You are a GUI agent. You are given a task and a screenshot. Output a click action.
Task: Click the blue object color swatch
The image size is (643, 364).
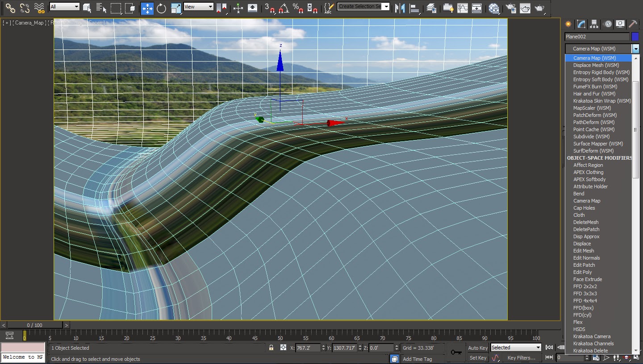[x=635, y=37]
